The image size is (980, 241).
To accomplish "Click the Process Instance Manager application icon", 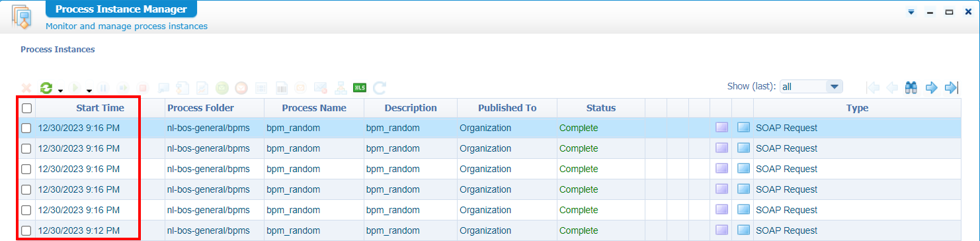I will click(x=22, y=17).
